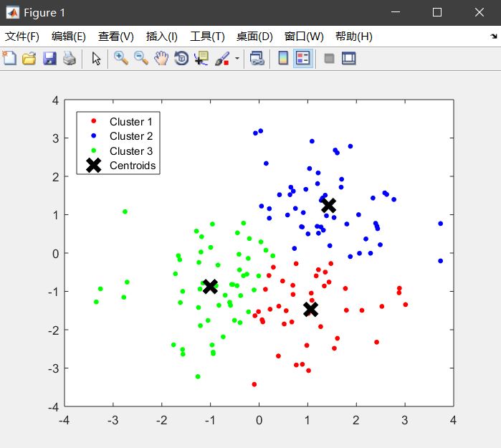Screen dimensions: 501x448
Task: Click the black X marker in legend
Action: (94, 165)
